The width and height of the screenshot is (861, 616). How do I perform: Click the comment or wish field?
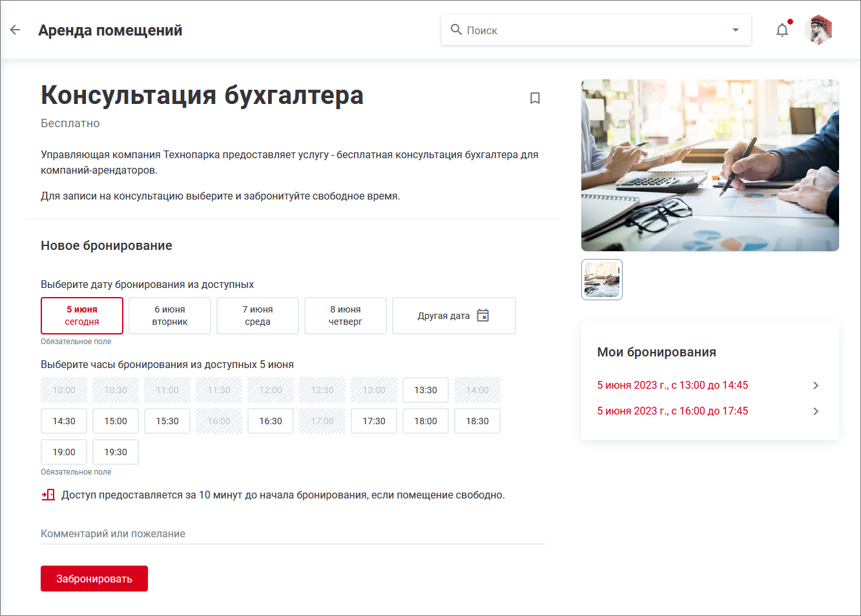[x=293, y=534]
